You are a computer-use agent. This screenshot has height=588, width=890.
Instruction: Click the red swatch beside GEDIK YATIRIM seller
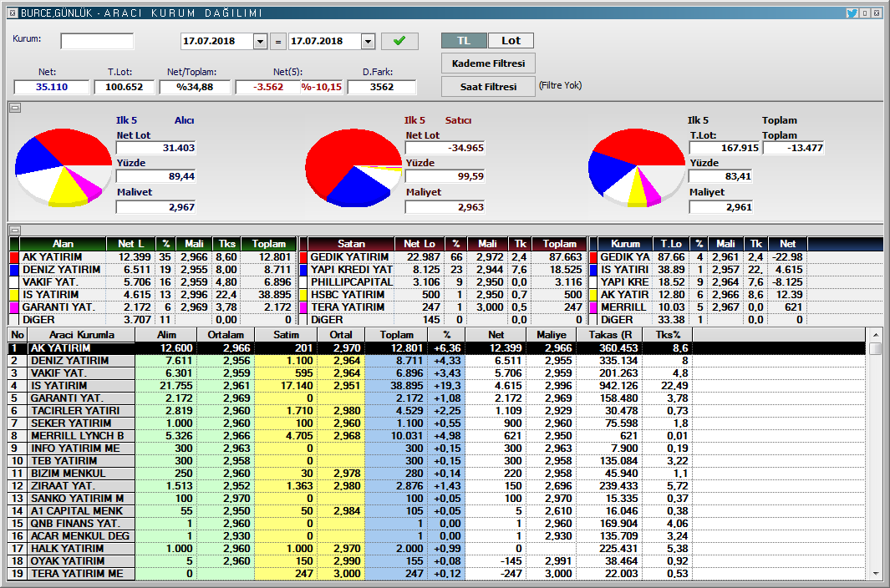pyautogui.click(x=303, y=257)
